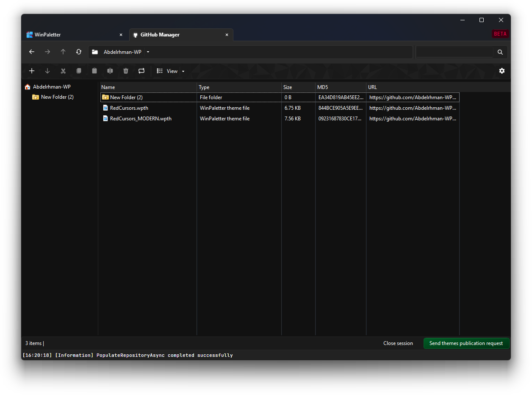Screen dimensions: 532x395
Task: Open settings with the gear icon
Action: coord(502,71)
